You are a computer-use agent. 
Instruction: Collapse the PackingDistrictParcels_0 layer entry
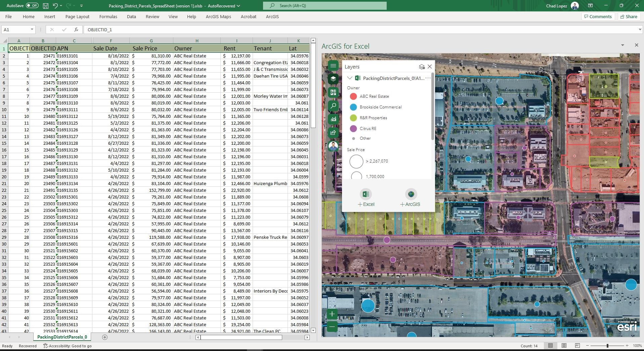coord(349,78)
